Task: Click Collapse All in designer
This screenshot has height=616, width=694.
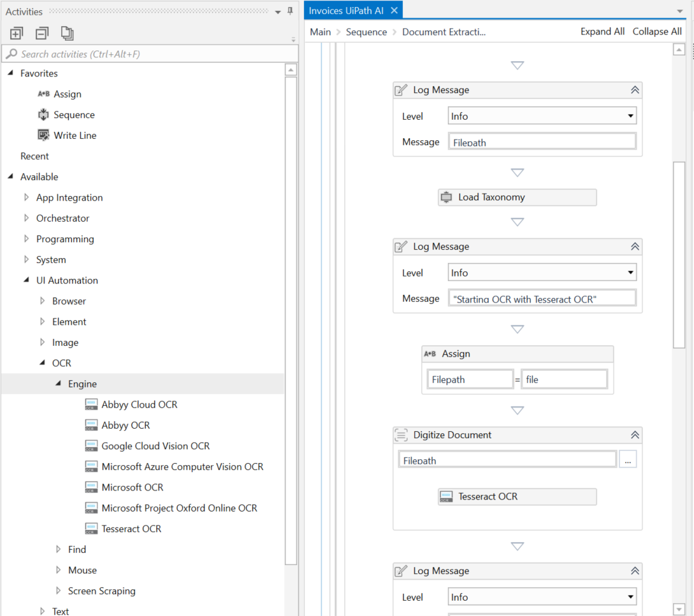Action: coord(657,31)
